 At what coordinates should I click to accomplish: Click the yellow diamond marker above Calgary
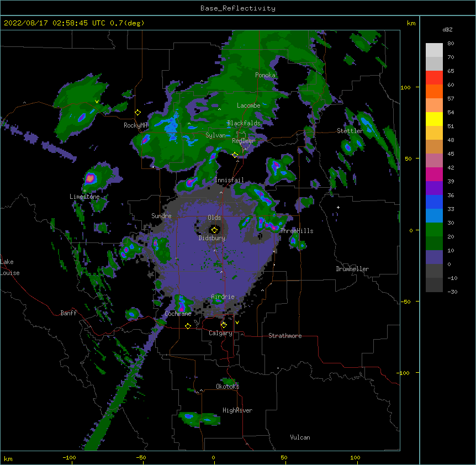coord(224,325)
